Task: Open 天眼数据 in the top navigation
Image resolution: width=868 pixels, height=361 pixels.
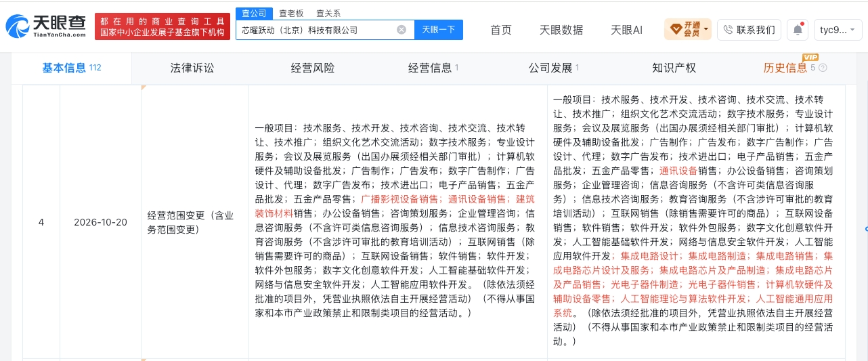Action: (561, 30)
